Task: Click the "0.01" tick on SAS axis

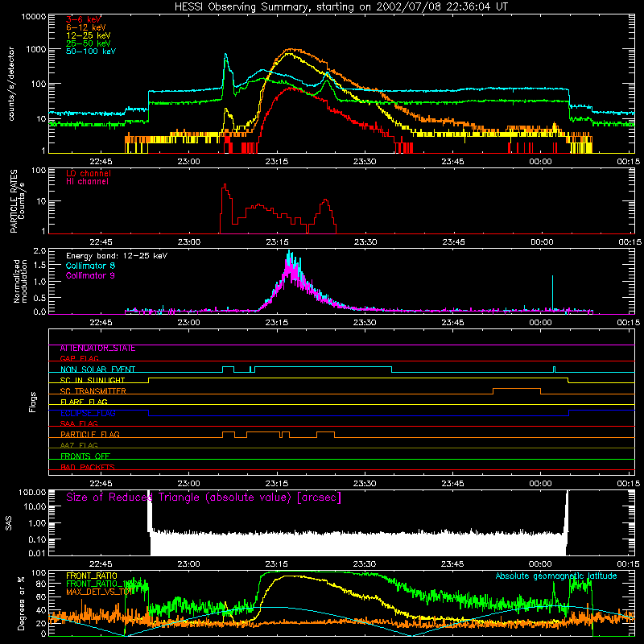Action: pos(37,553)
